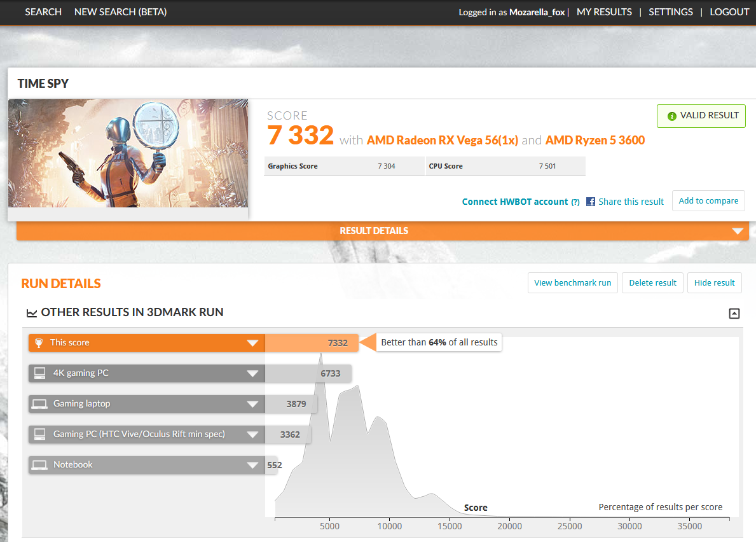Screen dimensions: 756x542
Task: Click Delete result button
Action: click(x=652, y=282)
